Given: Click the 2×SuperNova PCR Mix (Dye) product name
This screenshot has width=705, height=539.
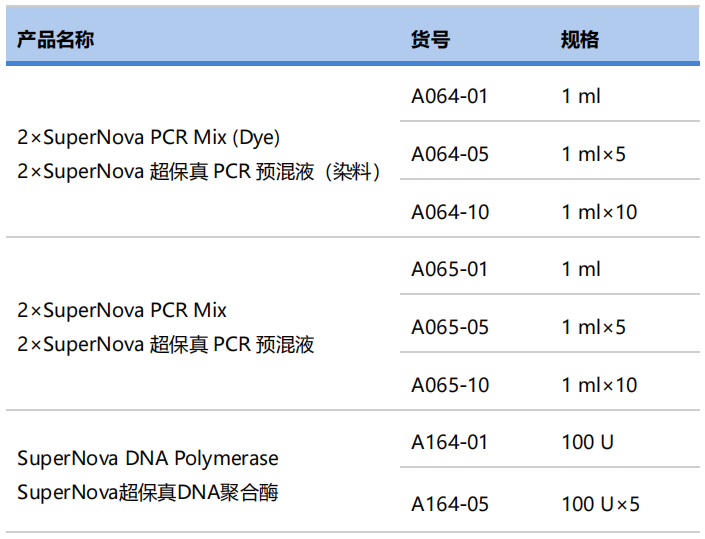Looking at the screenshot, I should [148, 137].
